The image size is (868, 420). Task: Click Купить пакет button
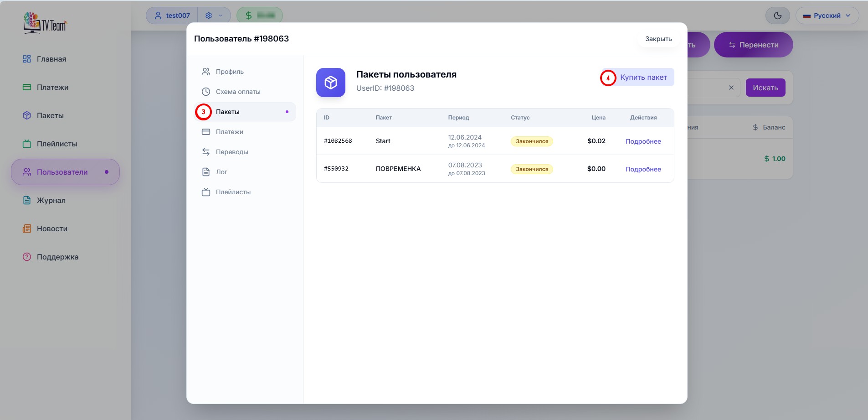[643, 78]
